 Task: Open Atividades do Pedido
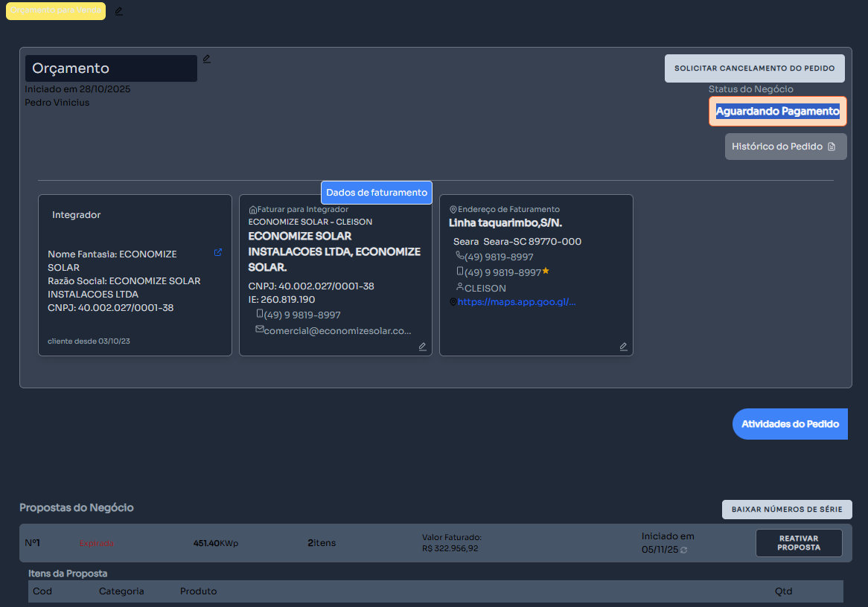pyautogui.click(x=790, y=424)
